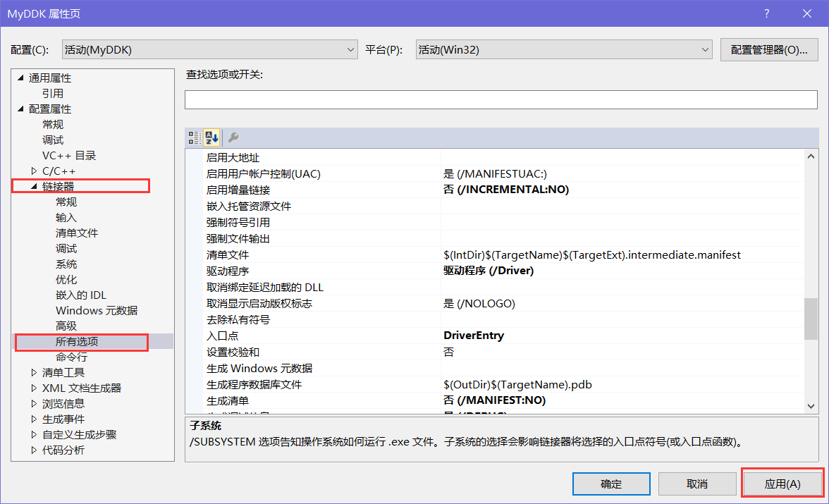Select 系统 under 链接器
This screenshot has width=829, height=504.
[x=66, y=264]
